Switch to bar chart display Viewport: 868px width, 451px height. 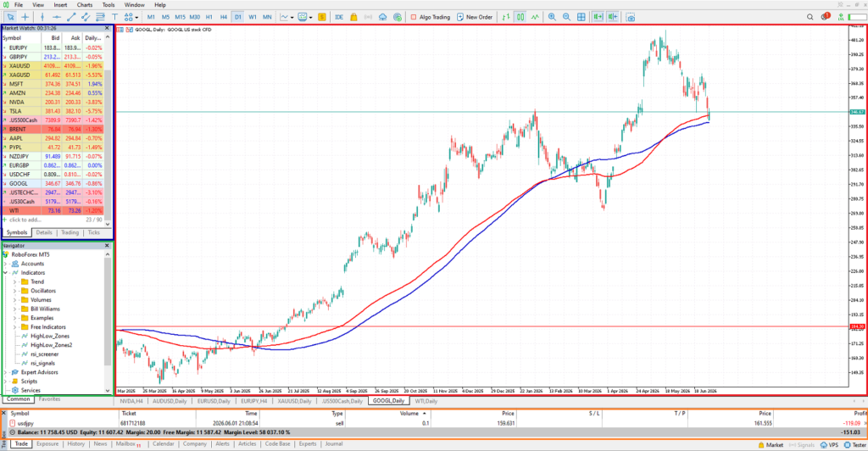506,17
